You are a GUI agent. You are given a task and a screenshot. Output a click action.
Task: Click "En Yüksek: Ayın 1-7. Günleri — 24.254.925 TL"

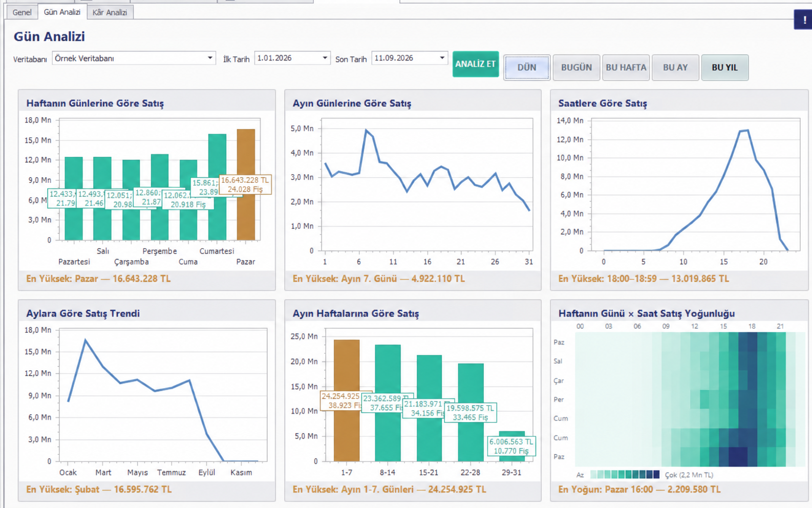389,490
